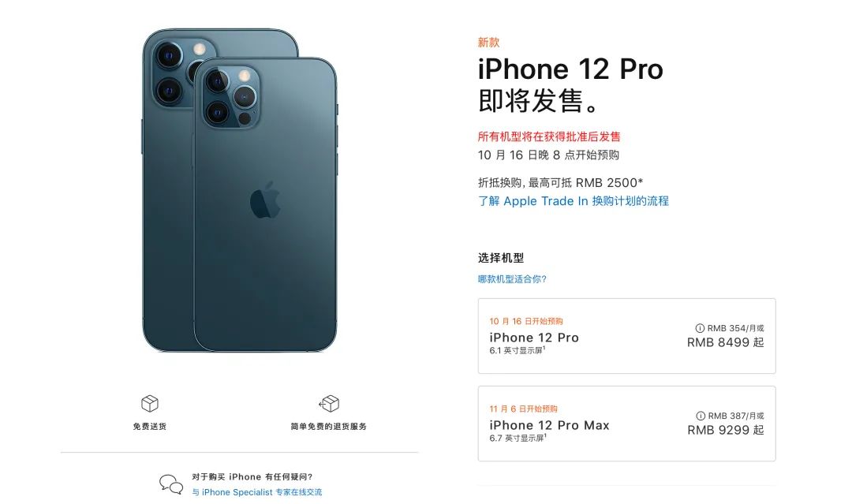Viewport: 852px width, 504px height.
Task: Click the RMB 9299 起 price
Action: [x=726, y=430]
